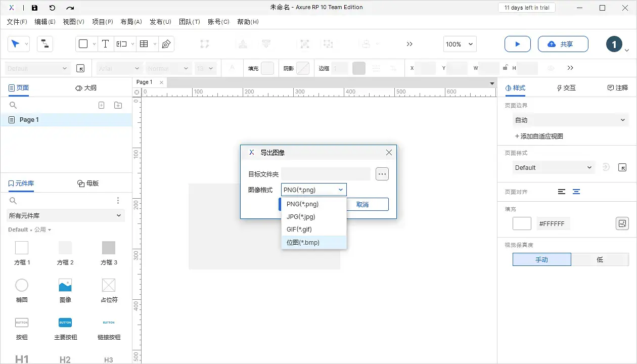Image resolution: width=637 pixels, height=364 pixels.
Task: Toggle the vertical page alignment option
Action: click(x=576, y=192)
